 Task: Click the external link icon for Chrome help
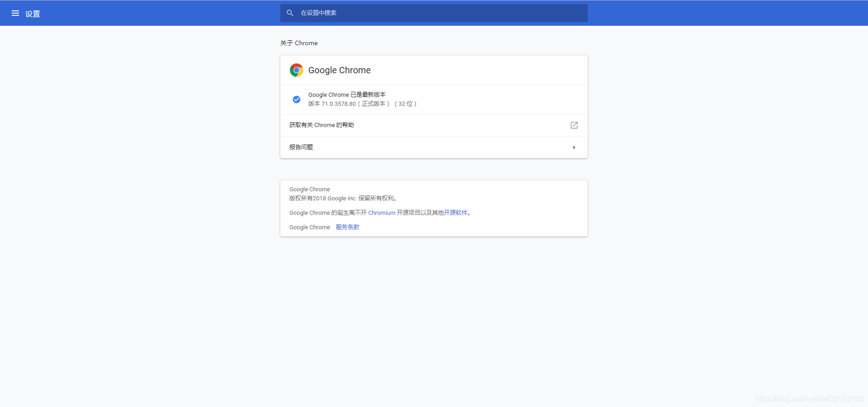point(574,125)
